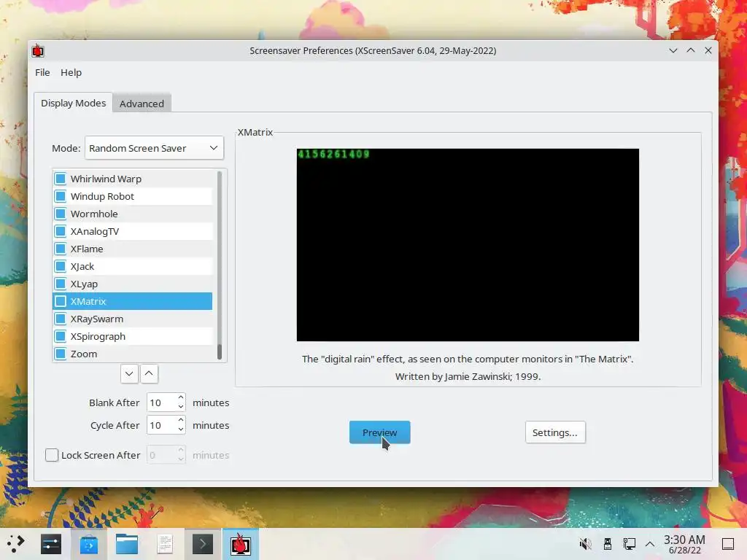Image resolution: width=747 pixels, height=560 pixels.
Task: Open the Konsole terminal taskbar icon
Action: (x=203, y=544)
